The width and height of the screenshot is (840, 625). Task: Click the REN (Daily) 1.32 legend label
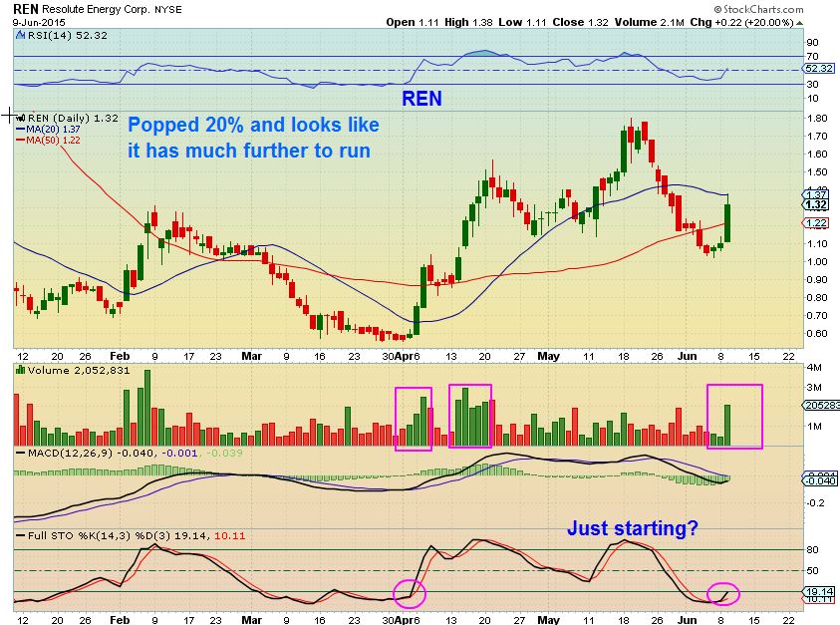(x=73, y=118)
